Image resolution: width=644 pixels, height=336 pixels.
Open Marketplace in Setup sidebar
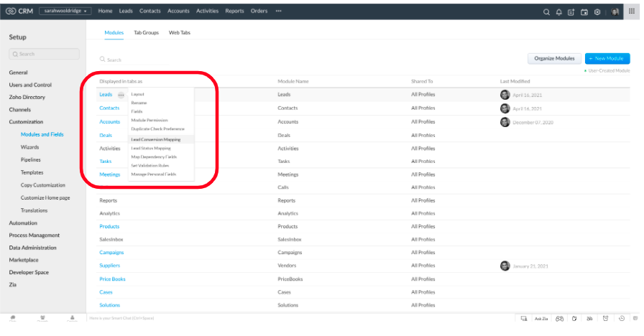(24, 260)
